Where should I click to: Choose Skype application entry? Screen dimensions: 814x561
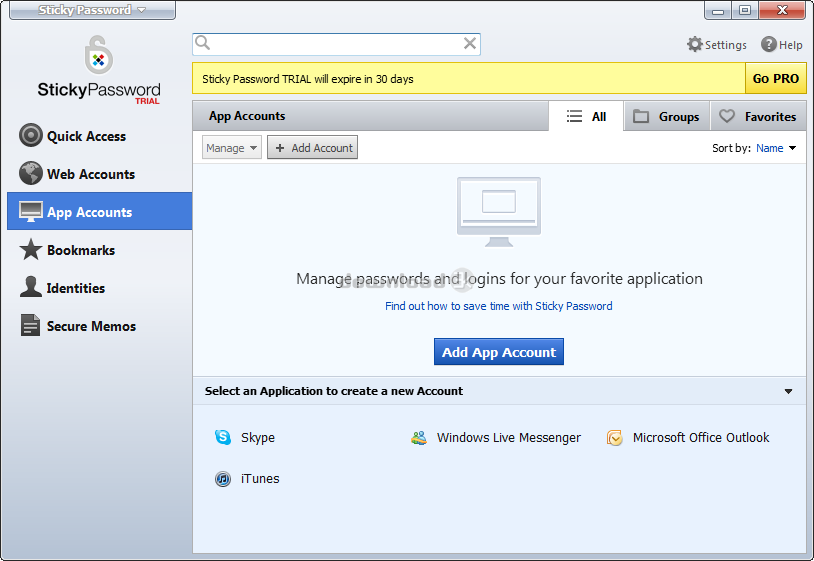click(x=245, y=437)
